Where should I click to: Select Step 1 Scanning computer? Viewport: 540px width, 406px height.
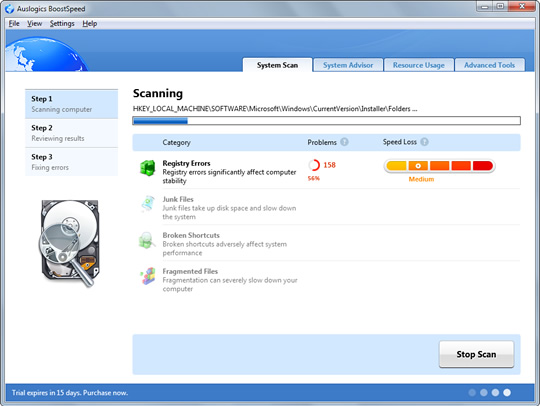click(x=71, y=104)
